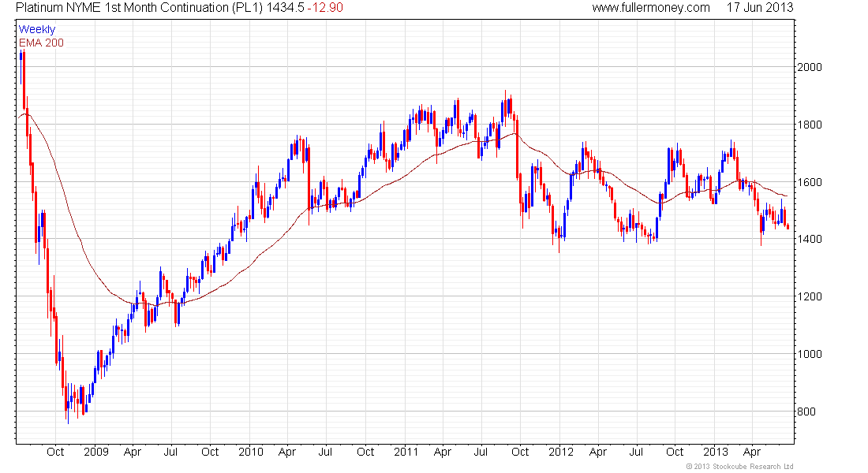
Task: Click the 1600 price axis label
Action: click(x=810, y=183)
